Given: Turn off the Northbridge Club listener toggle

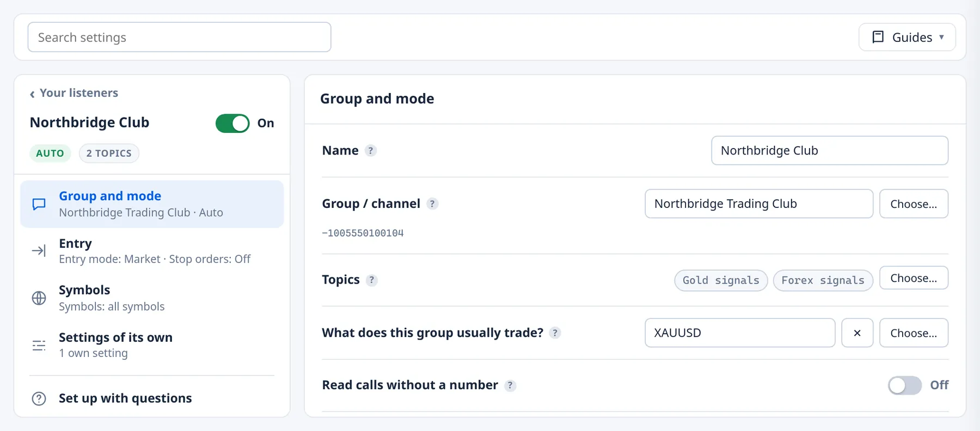Looking at the screenshot, I should [x=232, y=123].
